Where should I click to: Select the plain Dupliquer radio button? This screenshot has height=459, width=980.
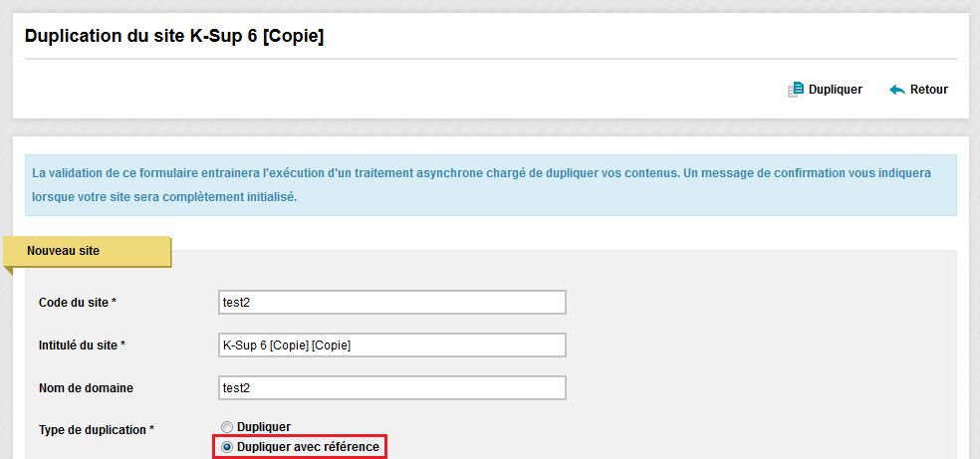(227, 427)
